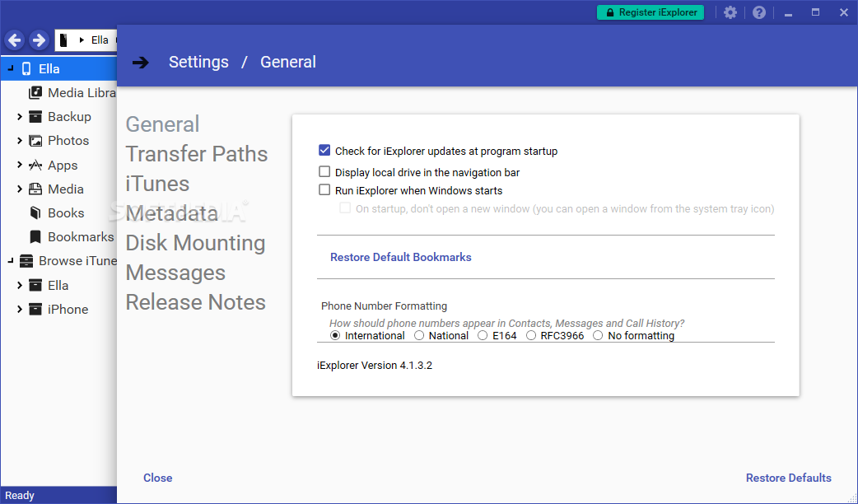Click Restore Defaults button
The width and height of the screenshot is (858, 504).
pos(789,478)
